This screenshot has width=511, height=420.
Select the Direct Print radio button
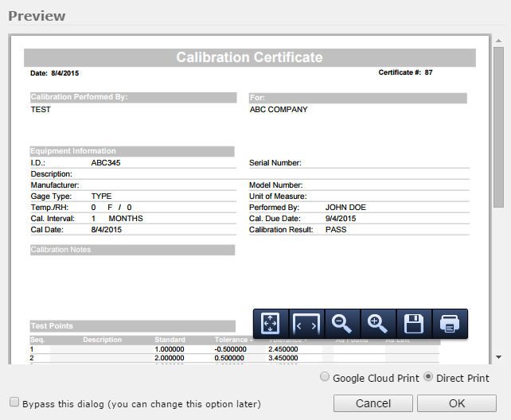tap(429, 378)
